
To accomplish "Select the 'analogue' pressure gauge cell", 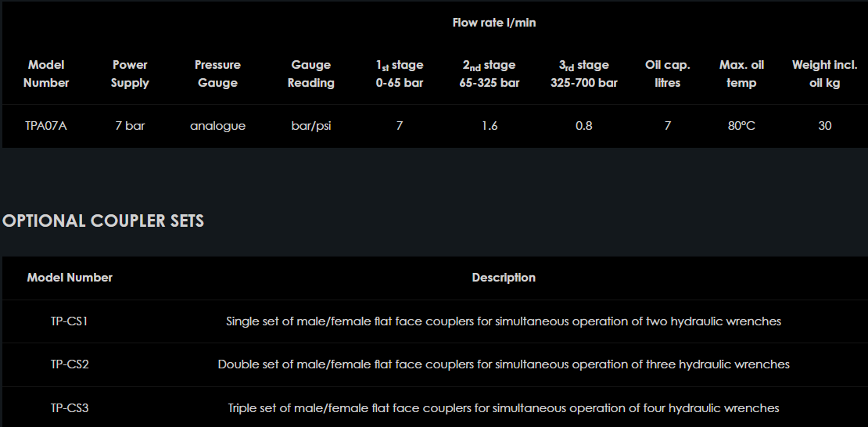I will 217,126.
